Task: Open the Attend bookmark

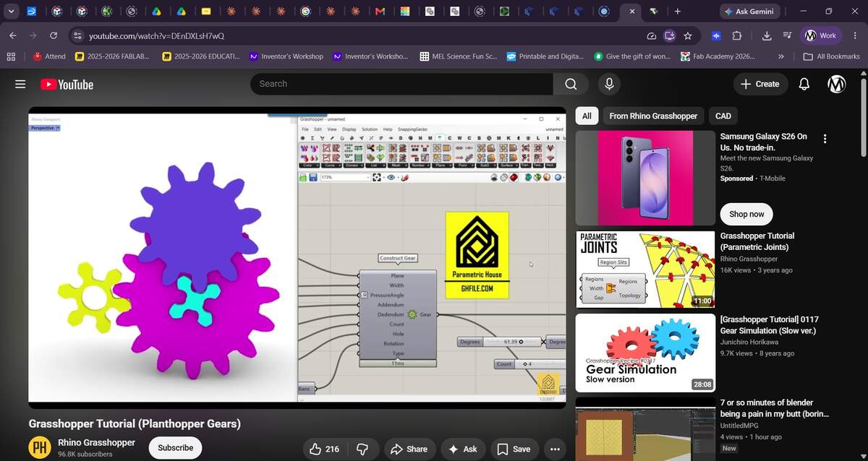Action: coord(49,56)
